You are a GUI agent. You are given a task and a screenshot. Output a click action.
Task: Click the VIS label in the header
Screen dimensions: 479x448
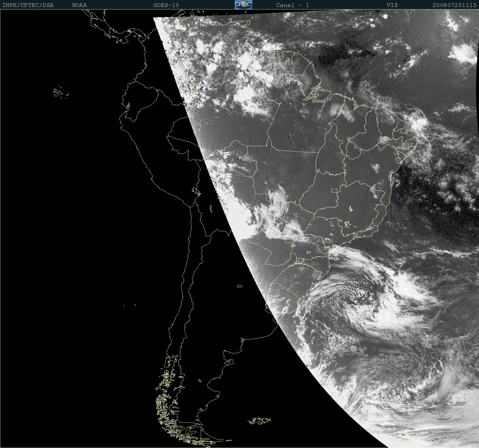pos(392,5)
